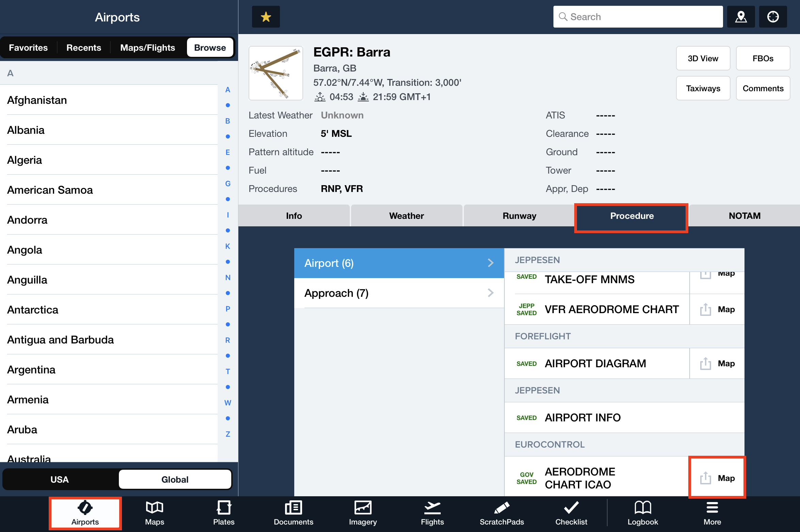The image size is (800, 532).
Task: Jump to letter K in index
Action: [228, 246]
